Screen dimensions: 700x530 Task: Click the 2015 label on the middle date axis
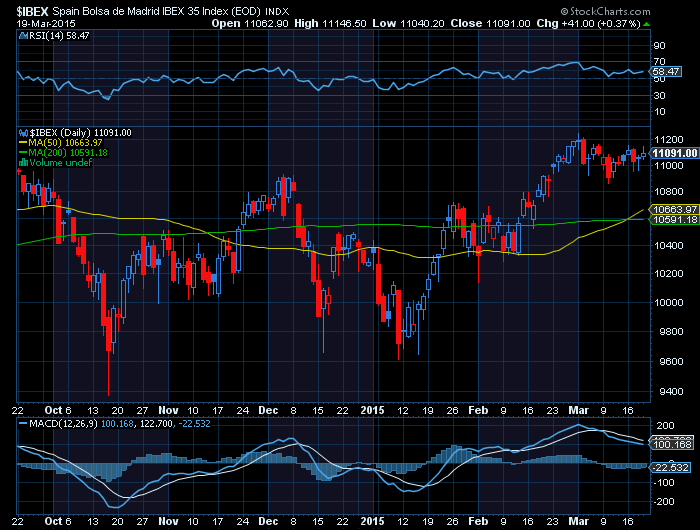point(372,410)
